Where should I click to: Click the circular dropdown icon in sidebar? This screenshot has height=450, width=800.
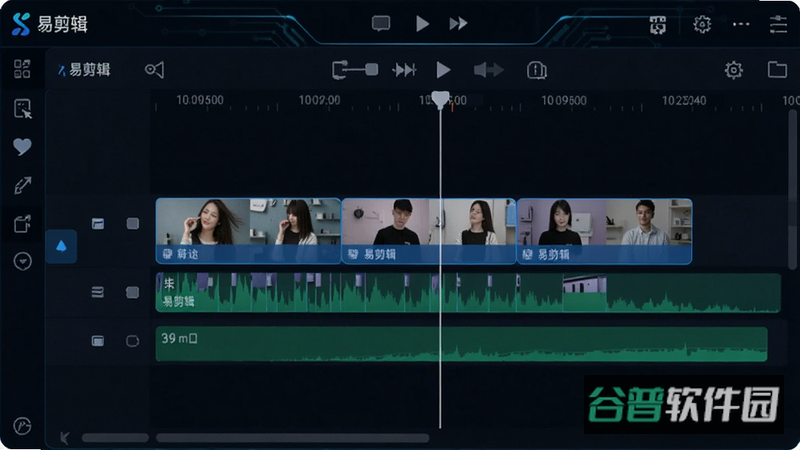pos(22,261)
